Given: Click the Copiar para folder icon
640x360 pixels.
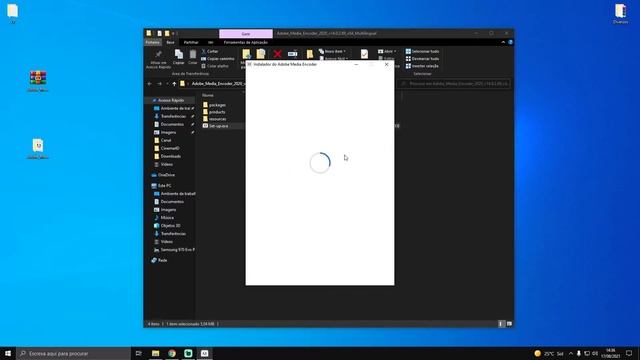Looking at the screenshot, I should [261, 54].
